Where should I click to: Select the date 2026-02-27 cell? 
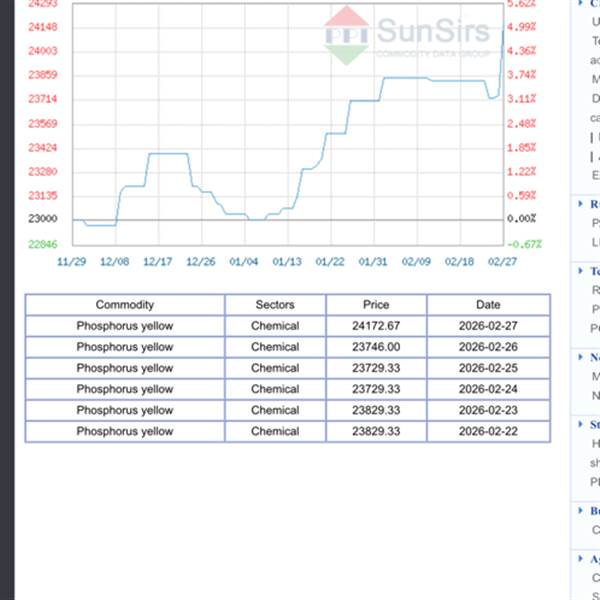coord(488,326)
